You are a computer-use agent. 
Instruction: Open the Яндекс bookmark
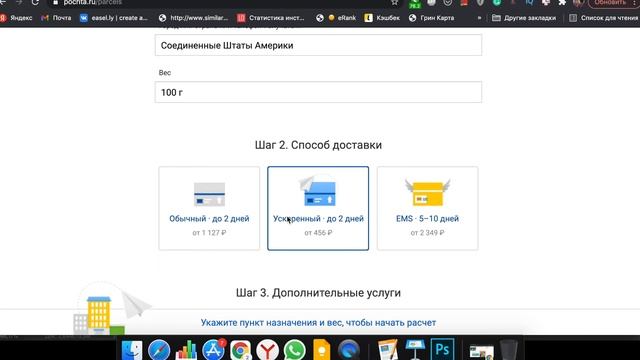tap(16, 18)
